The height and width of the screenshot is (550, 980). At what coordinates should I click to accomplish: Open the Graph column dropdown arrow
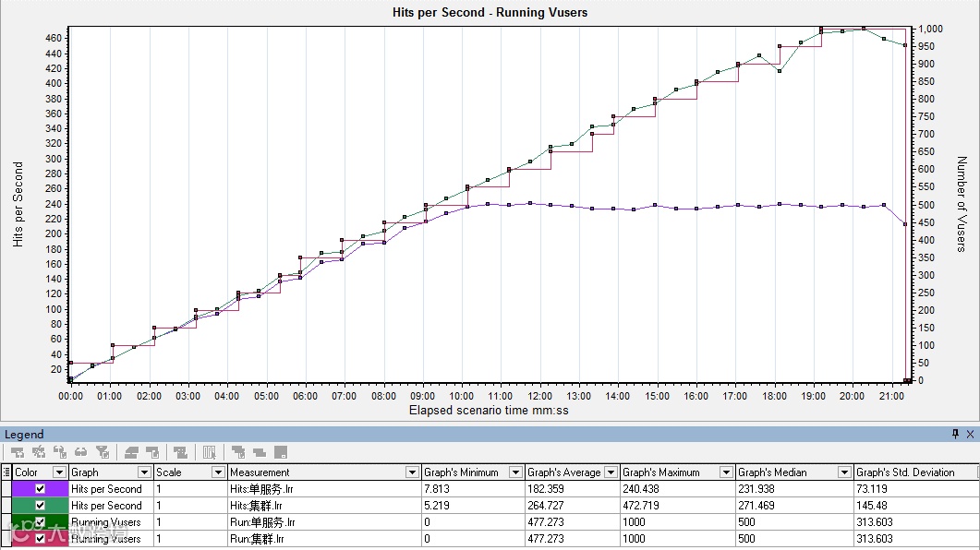(144, 472)
